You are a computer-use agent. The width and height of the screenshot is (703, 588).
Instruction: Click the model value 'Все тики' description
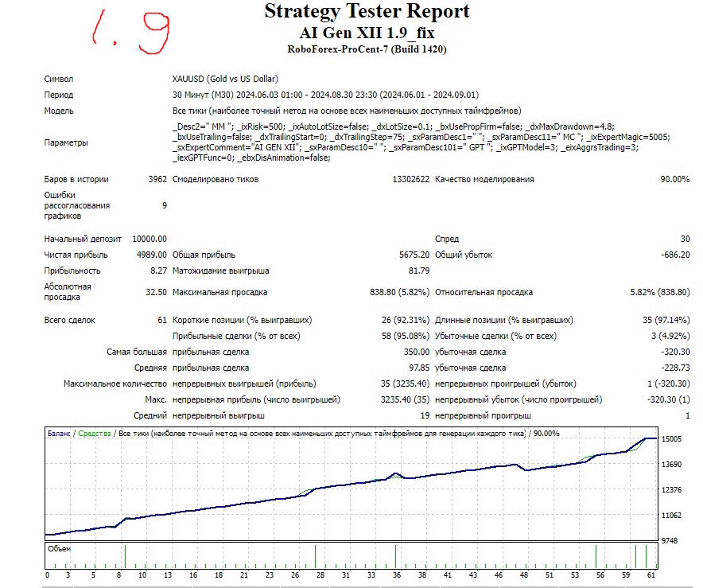(347, 111)
